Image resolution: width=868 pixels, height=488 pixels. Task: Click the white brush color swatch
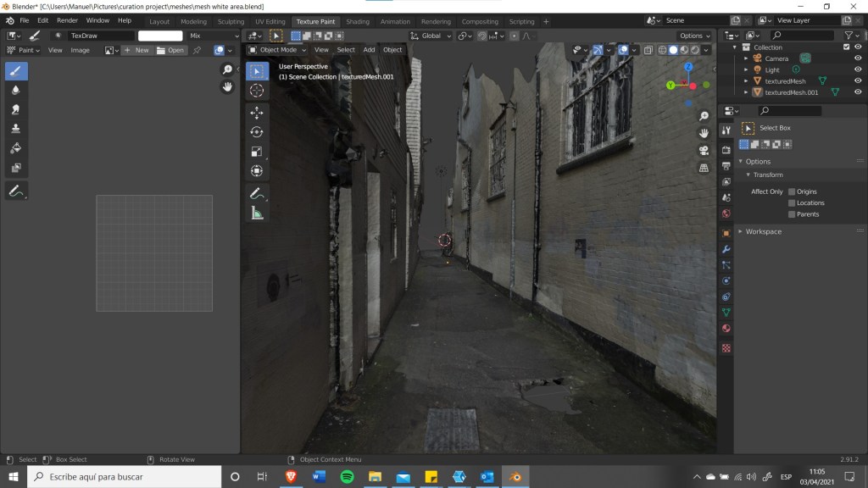(x=160, y=36)
